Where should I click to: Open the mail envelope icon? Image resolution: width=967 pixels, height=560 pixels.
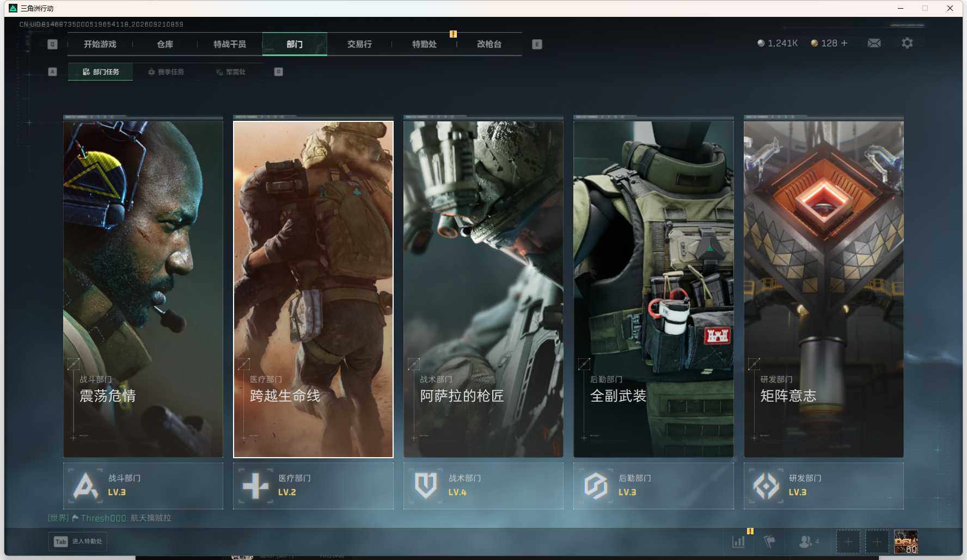(x=874, y=43)
